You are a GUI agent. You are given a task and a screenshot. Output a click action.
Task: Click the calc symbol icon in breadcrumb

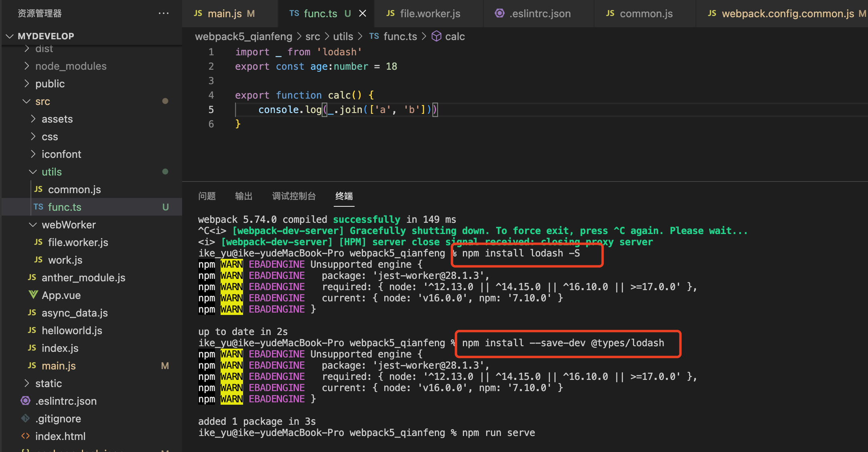pos(436,36)
